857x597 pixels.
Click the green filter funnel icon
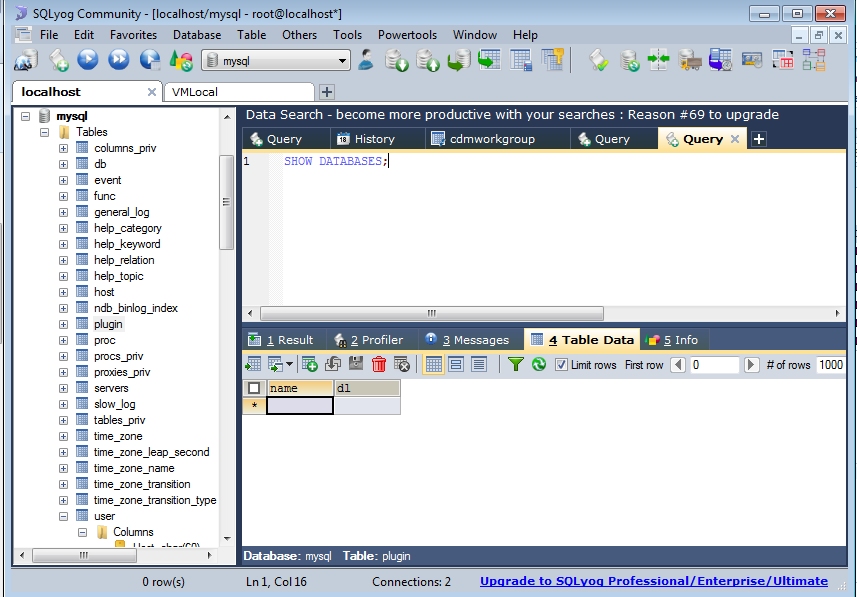click(x=515, y=365)
